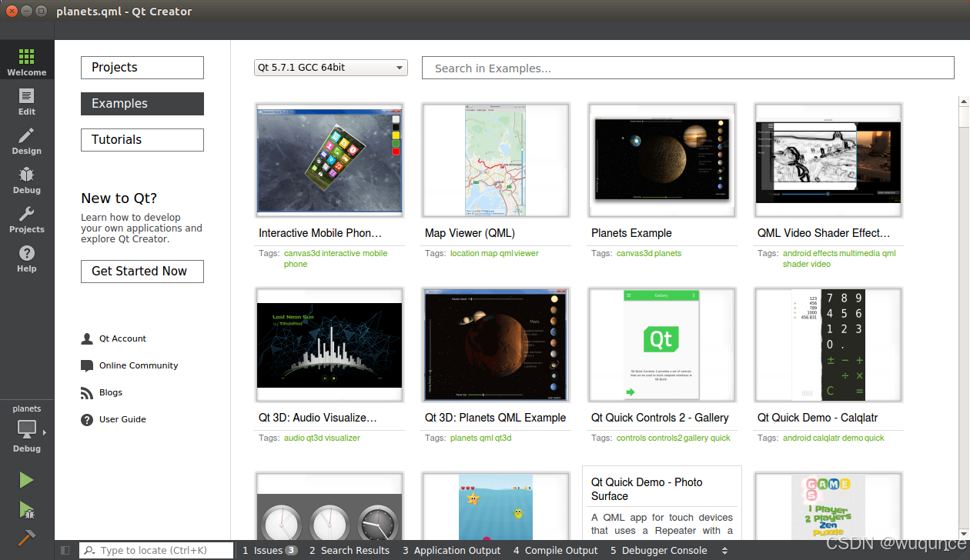Viewport: 970px width, 560px height.
Task: Filter by the location tag
Action: coord(464,253)
